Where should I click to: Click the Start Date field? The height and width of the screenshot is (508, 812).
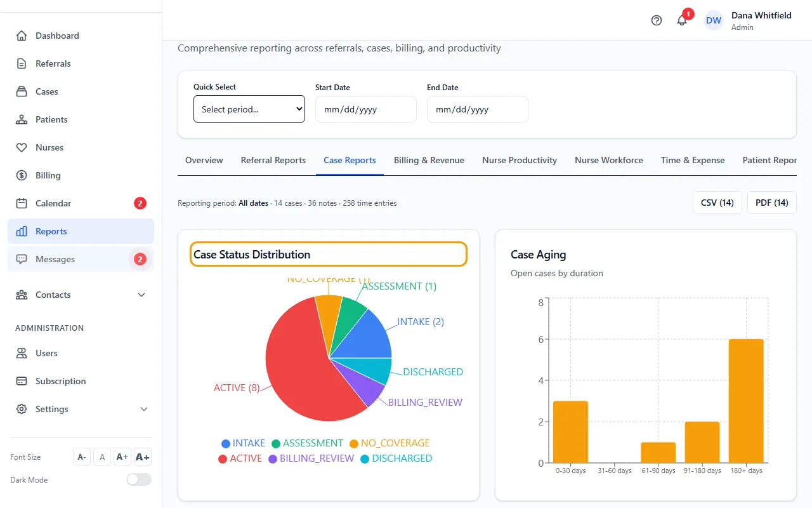tap(366, 109)
